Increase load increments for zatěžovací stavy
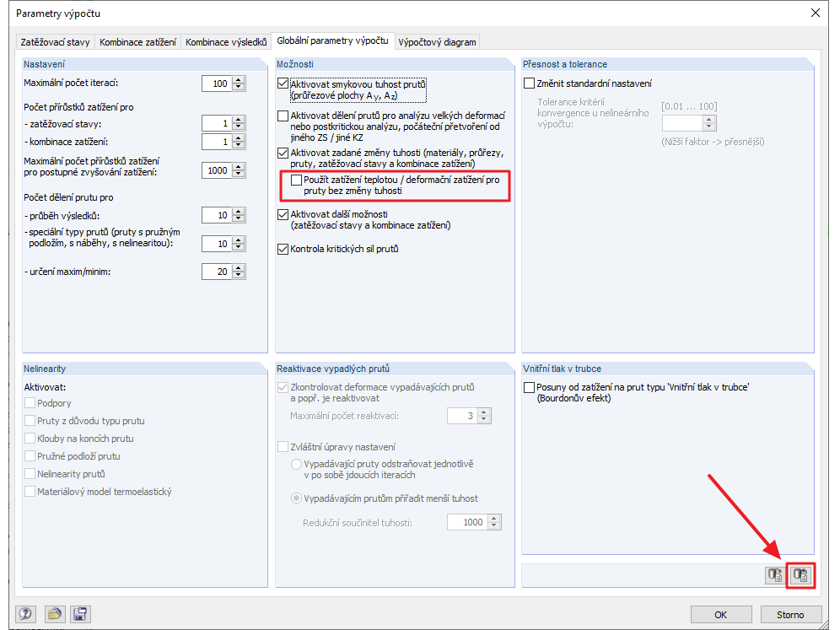This screenshot has width=840, height=630. 239,121
